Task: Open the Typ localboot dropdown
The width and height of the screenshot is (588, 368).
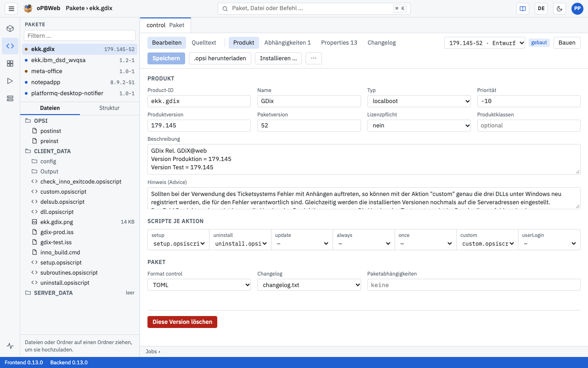Action: click(x=419, y=101)
